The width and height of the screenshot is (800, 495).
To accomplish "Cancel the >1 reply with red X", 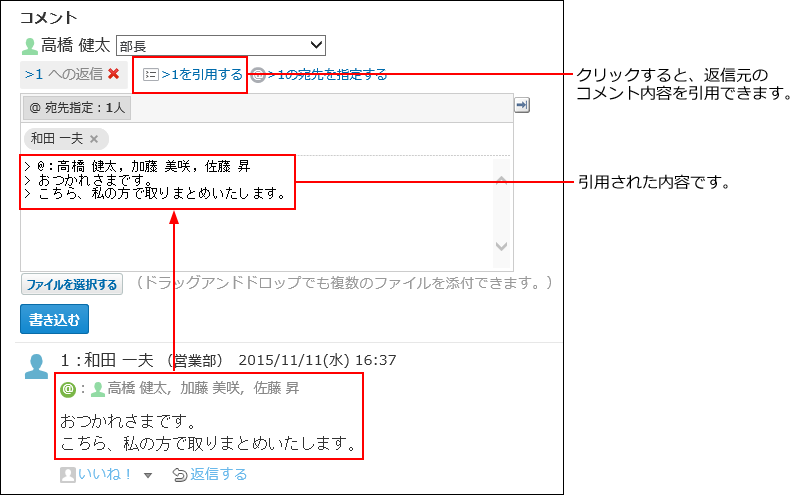I will (x=114, y=74).
